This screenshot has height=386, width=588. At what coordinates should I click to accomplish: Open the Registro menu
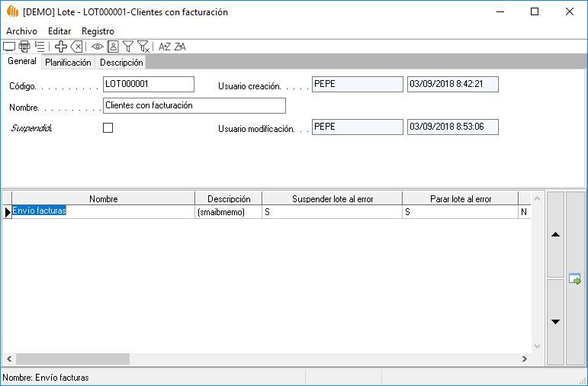pos(98,31)
